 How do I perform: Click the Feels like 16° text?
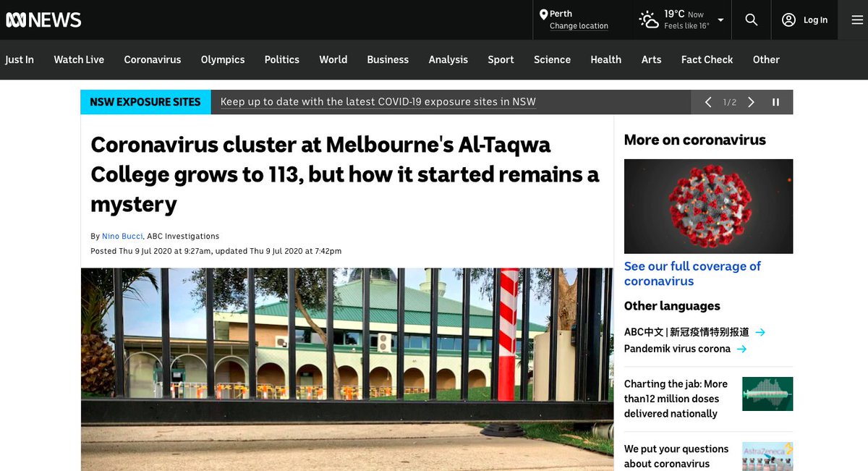pyautogui.click(x=686, y=26)
